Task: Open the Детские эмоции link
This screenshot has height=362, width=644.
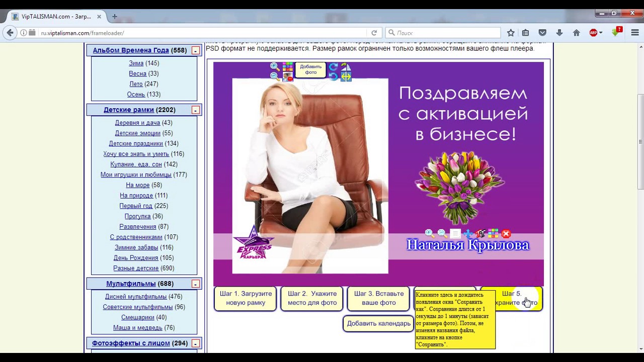Action: click(137, 133)
